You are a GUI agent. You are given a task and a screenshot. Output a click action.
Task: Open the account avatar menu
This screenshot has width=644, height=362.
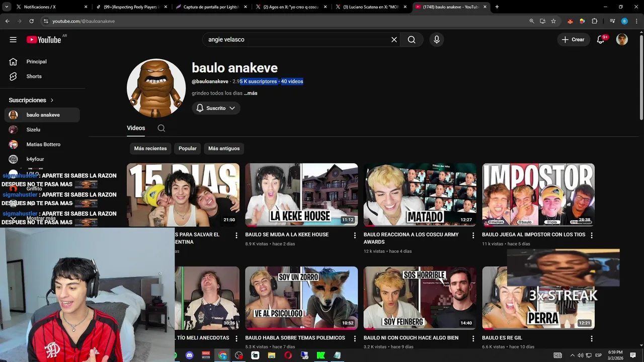tap(622, 40)
